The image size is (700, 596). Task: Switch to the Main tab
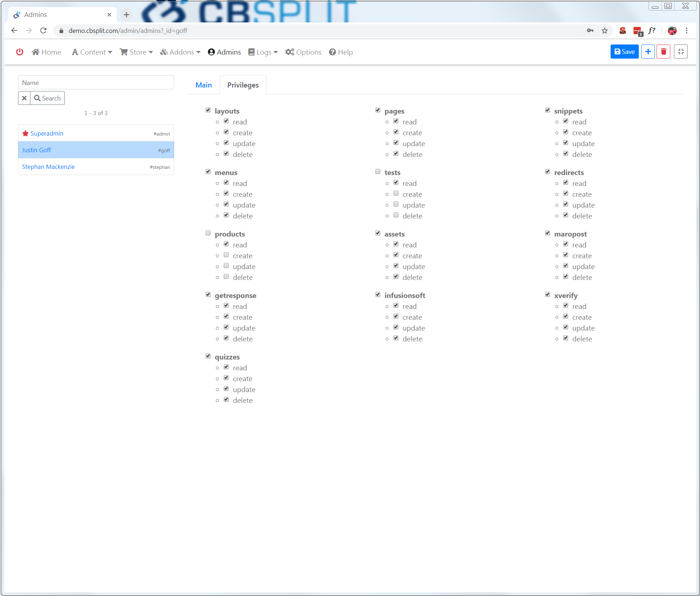click(x=203, y=85)
